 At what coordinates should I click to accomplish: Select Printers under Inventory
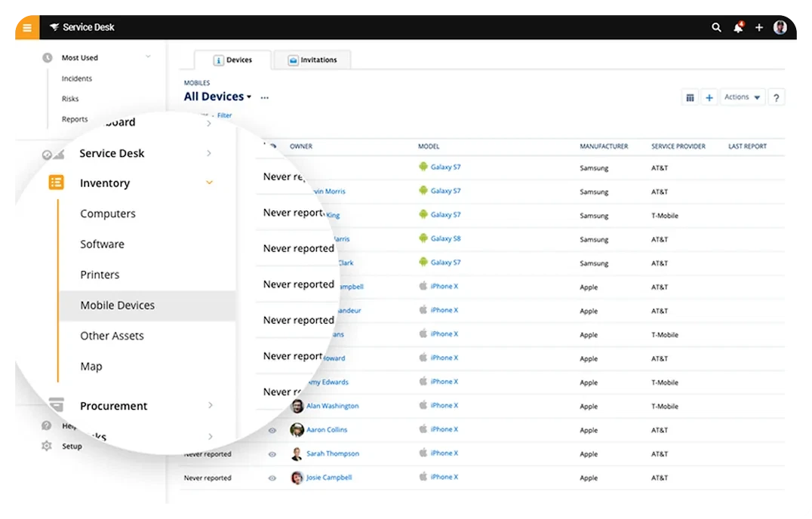point(100,275)
